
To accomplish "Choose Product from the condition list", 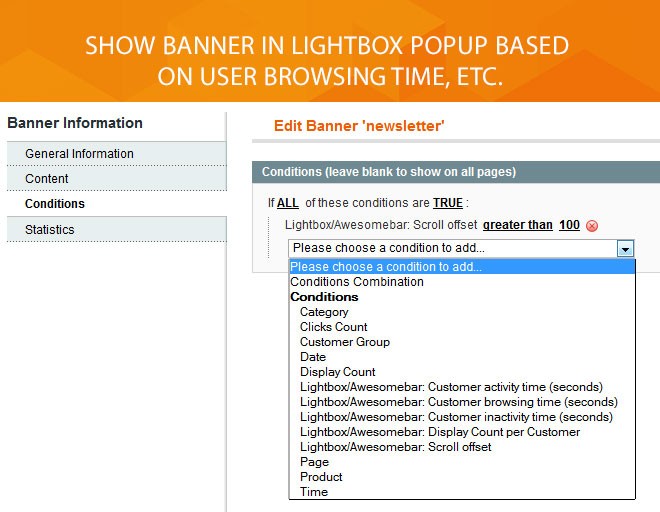I will [x=321, y=477].
